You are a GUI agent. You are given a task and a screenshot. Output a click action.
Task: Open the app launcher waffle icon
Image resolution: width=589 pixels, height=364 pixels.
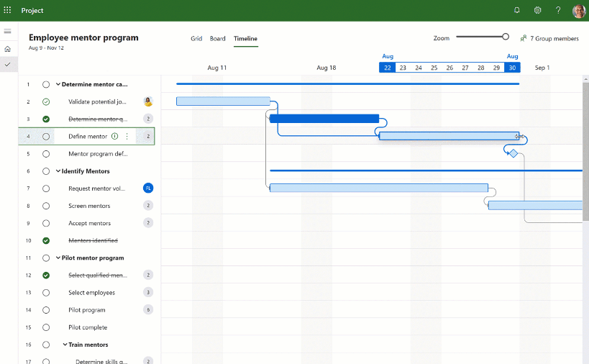7,10
